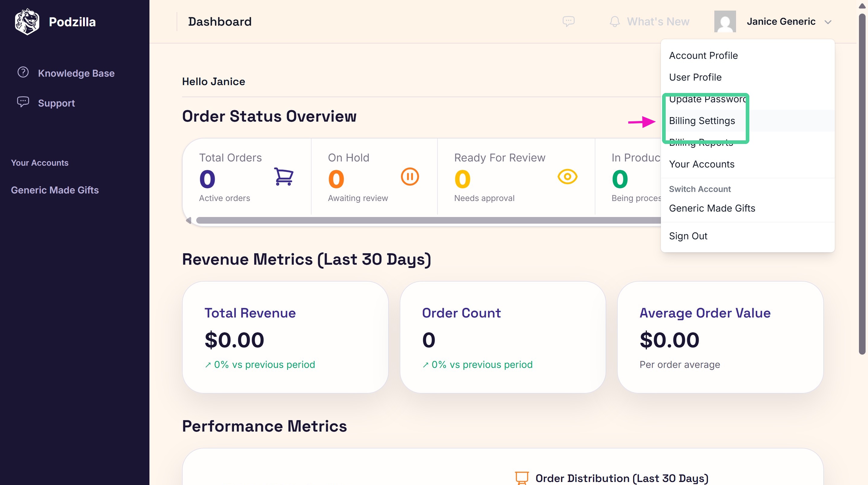Image resolution: width=868 pixels, height=485 pixels.
Task: Click the order status horizontal scrollbar
Action: (x=428, y=220)
